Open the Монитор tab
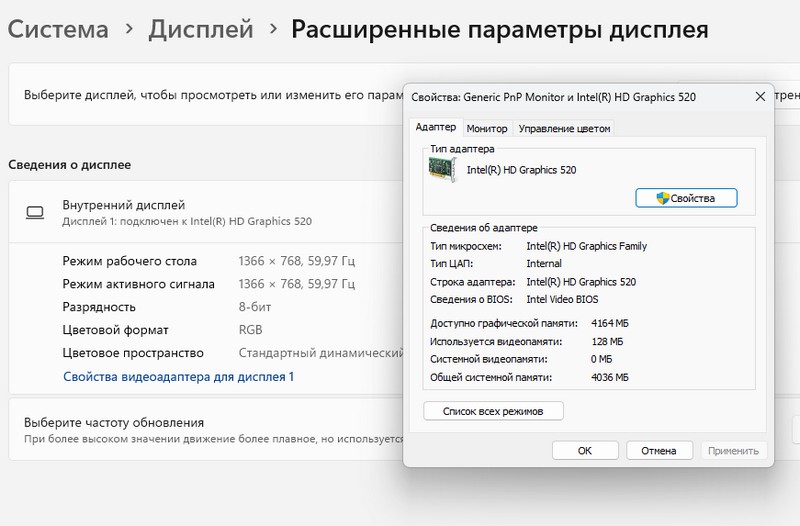The height and width of the screenshot is (526, 800). pyautogui.click(x=487, y=128)
